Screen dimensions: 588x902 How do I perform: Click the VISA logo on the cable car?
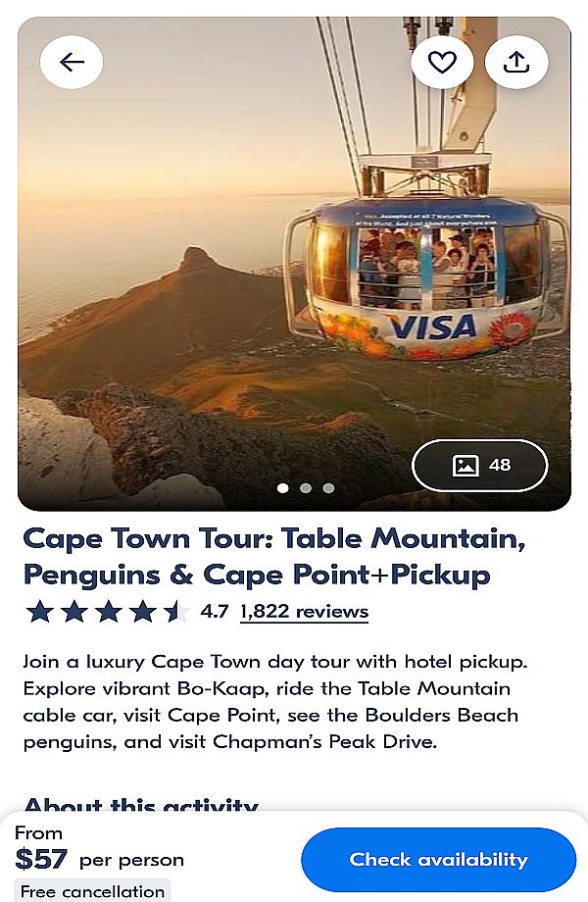(431, 326)
